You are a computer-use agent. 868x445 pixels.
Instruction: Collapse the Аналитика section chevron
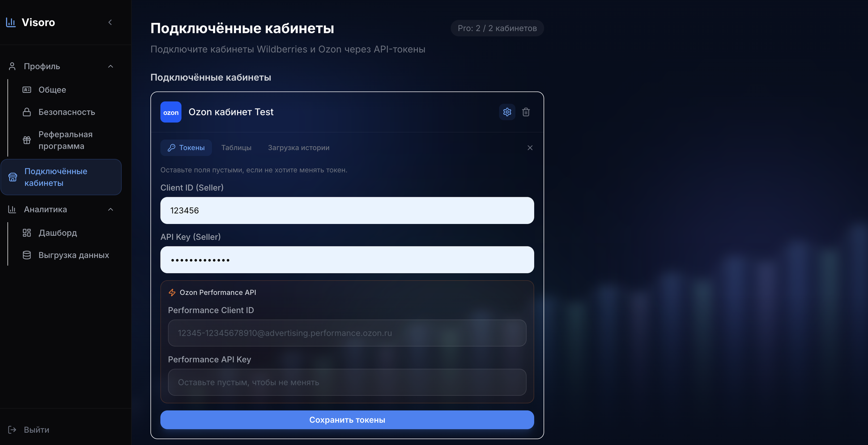111,209
